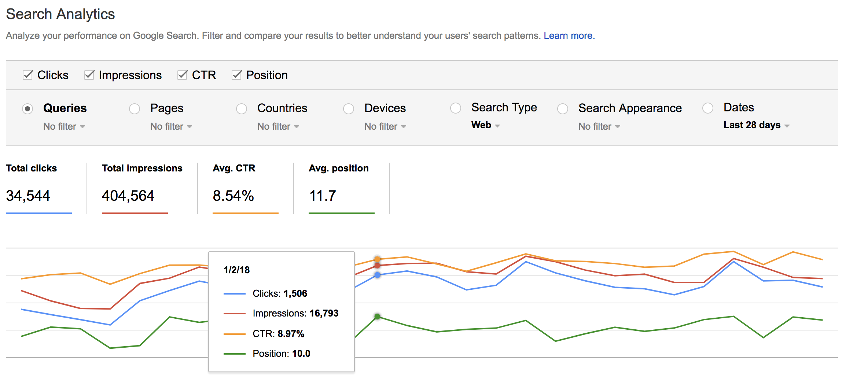868x381 pixels.
Task: Expand the Devices No filter dropdown
Action: pyautogui.click(x=385, y=126)
